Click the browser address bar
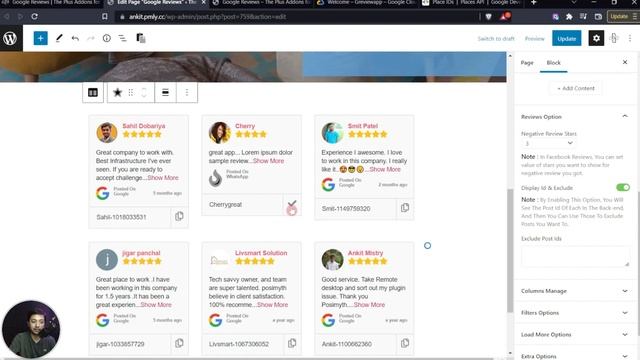The width and height of the screenshot is (640, 360). 298,16
